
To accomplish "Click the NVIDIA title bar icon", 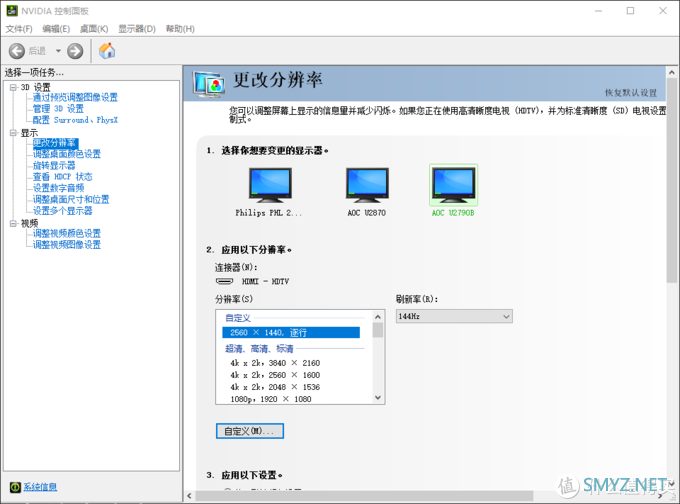I will [x=12, y=11].
